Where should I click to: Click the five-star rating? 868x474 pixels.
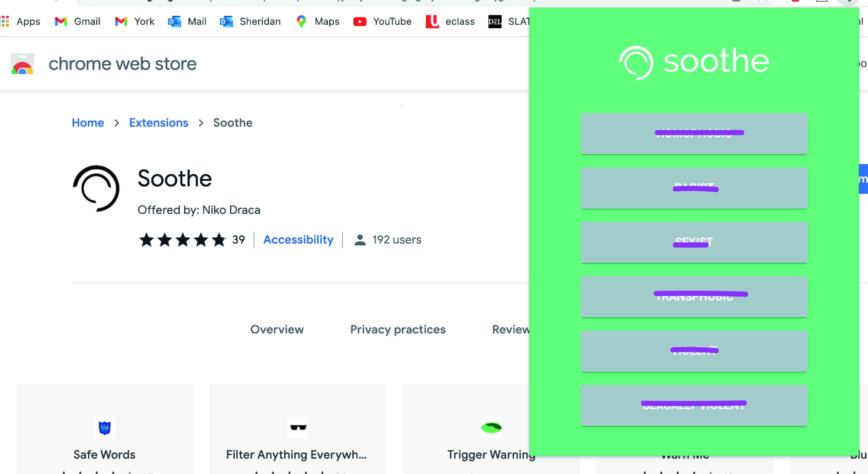[182, 240]
